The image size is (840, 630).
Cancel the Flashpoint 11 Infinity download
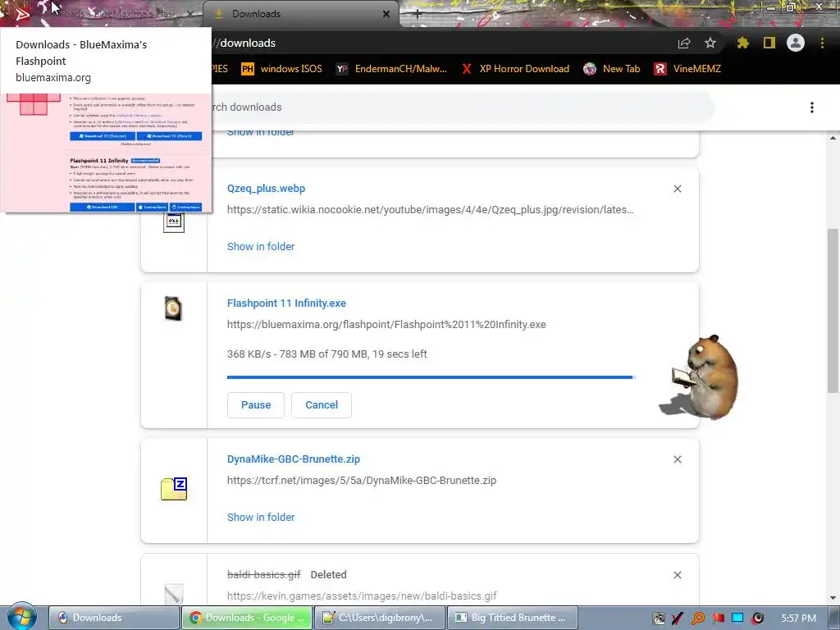click(x=322, y=405)
